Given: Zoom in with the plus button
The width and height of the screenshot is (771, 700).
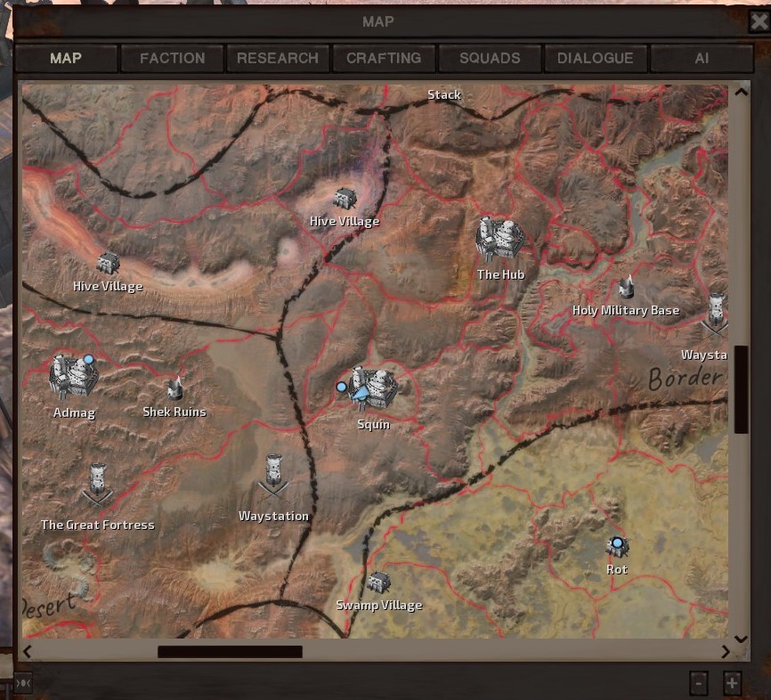Looking at the screenshot, I should tap(731, 684).
